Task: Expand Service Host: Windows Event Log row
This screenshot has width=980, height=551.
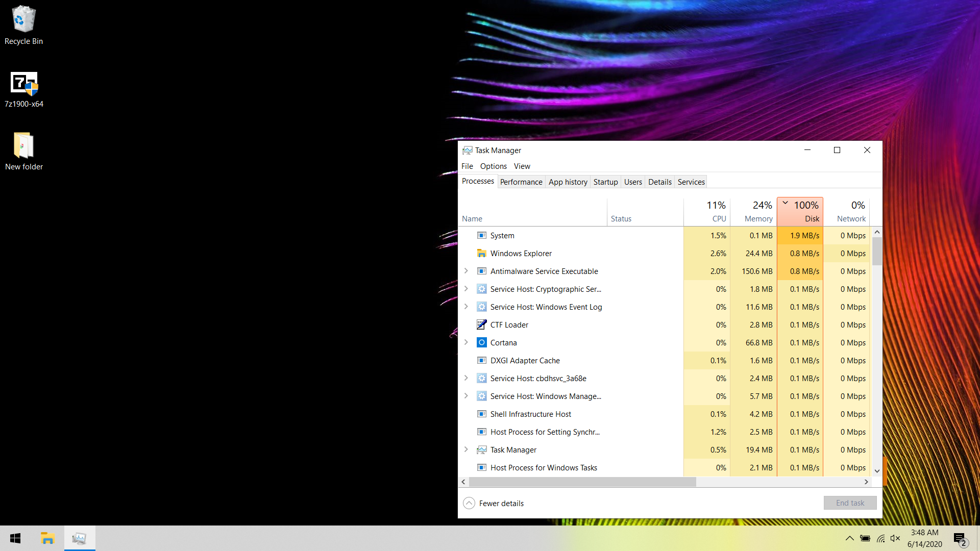Action: pos(466,307)
